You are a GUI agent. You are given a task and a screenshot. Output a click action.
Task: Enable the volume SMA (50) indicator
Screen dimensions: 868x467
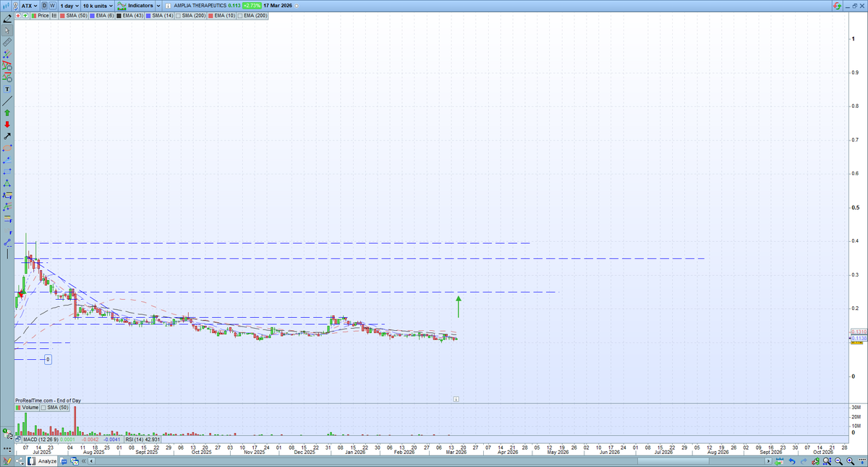pos(54,408)
